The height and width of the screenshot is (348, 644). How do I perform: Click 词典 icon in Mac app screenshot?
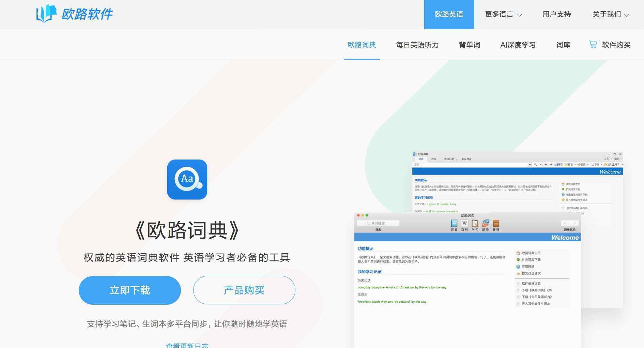454,223
